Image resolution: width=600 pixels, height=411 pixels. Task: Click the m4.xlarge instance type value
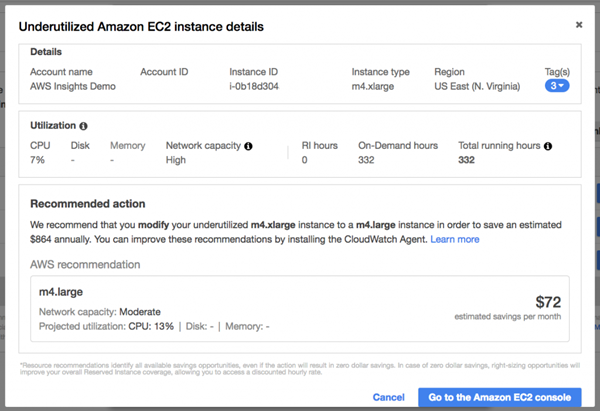(x=372, y=86)
